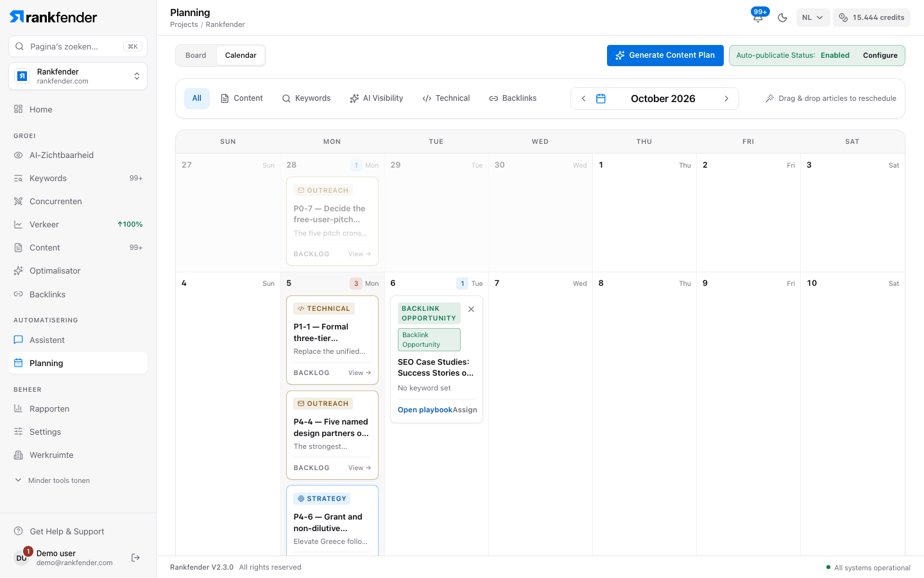924x578 pixels.
Task: Open Backlinks in sidebar
Action: point(78,294)
